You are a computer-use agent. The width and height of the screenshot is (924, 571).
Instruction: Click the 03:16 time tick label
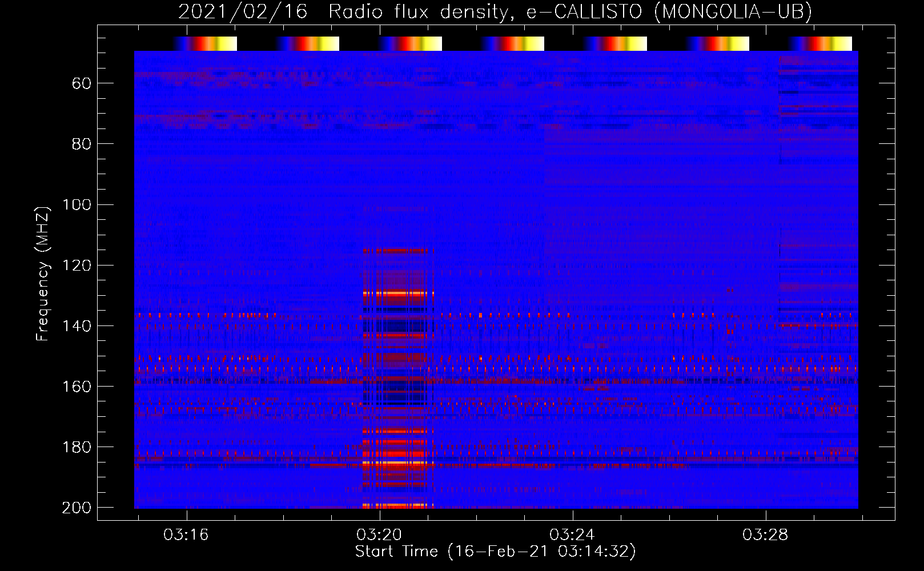tap(186, 535)
